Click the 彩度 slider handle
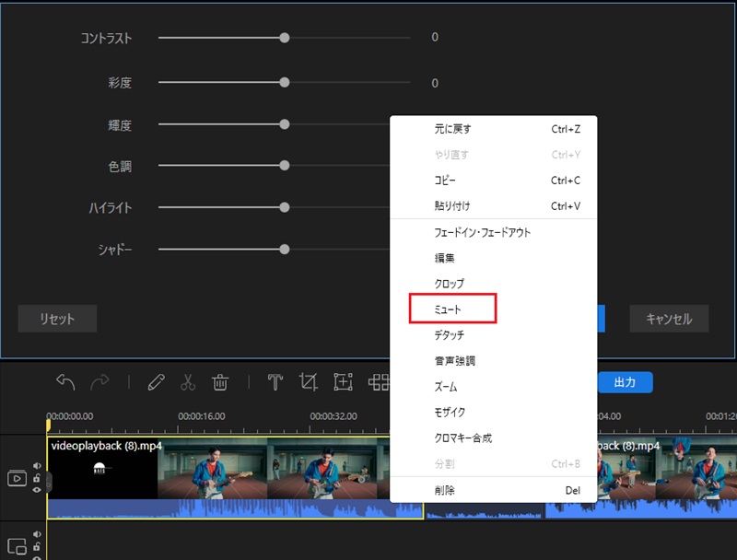 285,82
